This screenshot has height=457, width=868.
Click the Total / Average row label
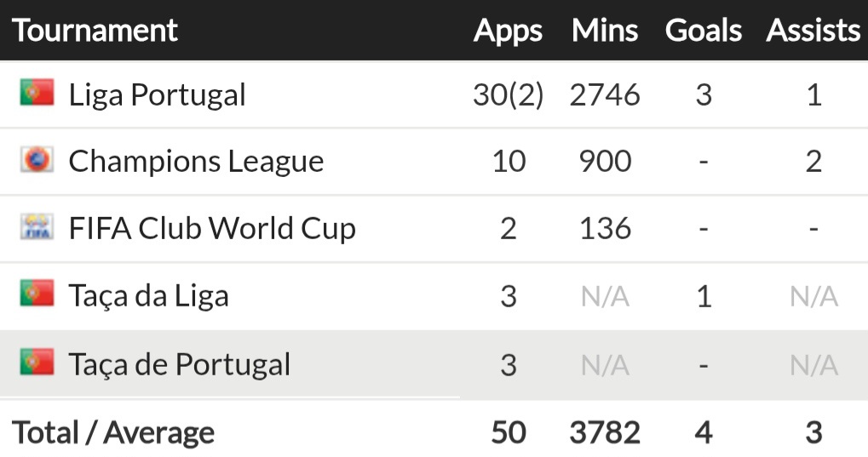tap(113, 432)
